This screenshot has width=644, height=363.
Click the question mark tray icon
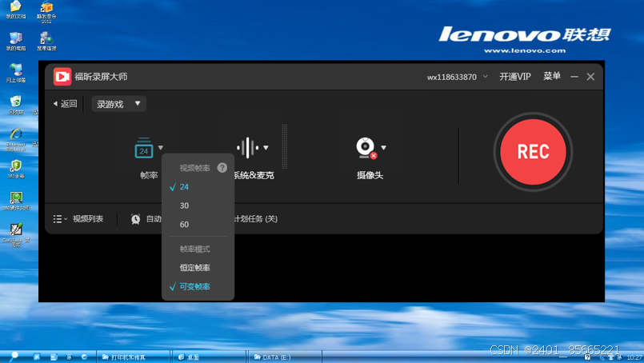(588, 357)
